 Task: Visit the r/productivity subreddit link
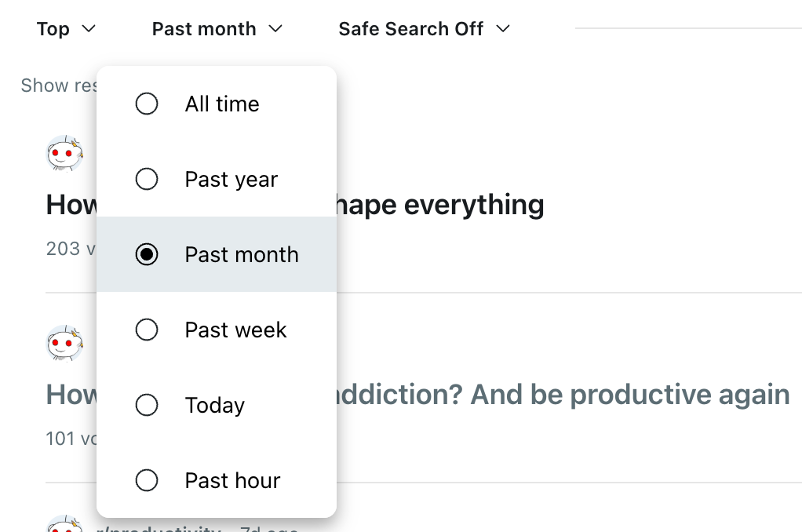coord(161,528)
